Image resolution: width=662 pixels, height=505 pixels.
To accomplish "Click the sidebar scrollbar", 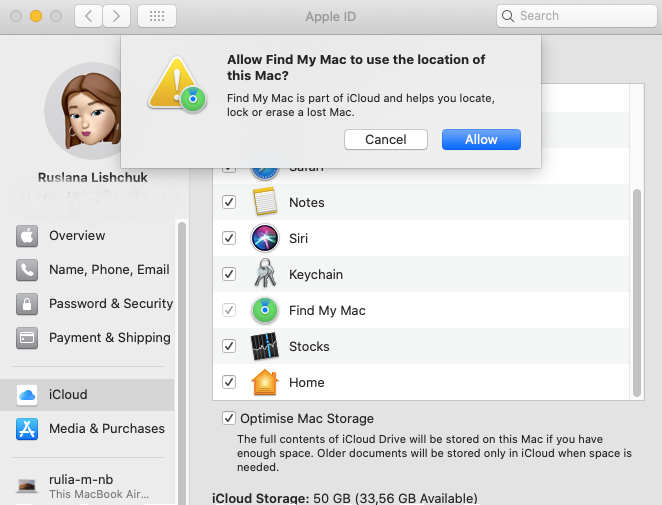I will 182,363.
